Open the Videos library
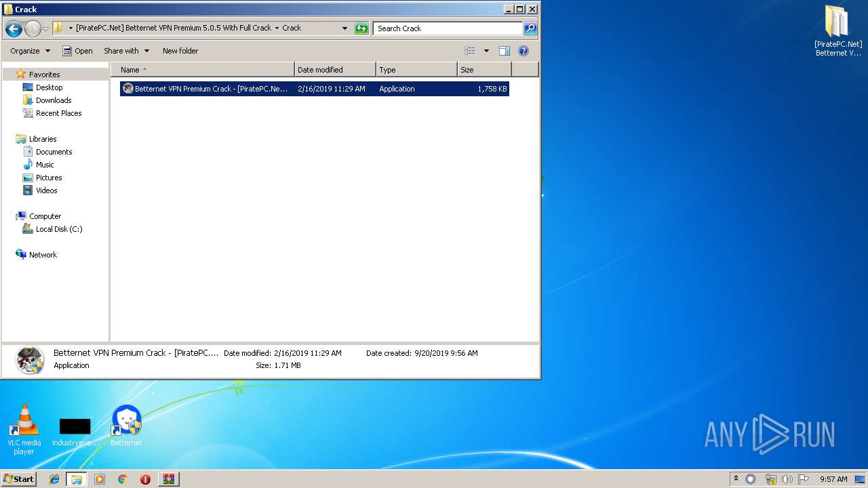Image resolution: width=868 pixels, height=488 pixels. (x=46, y=190)
